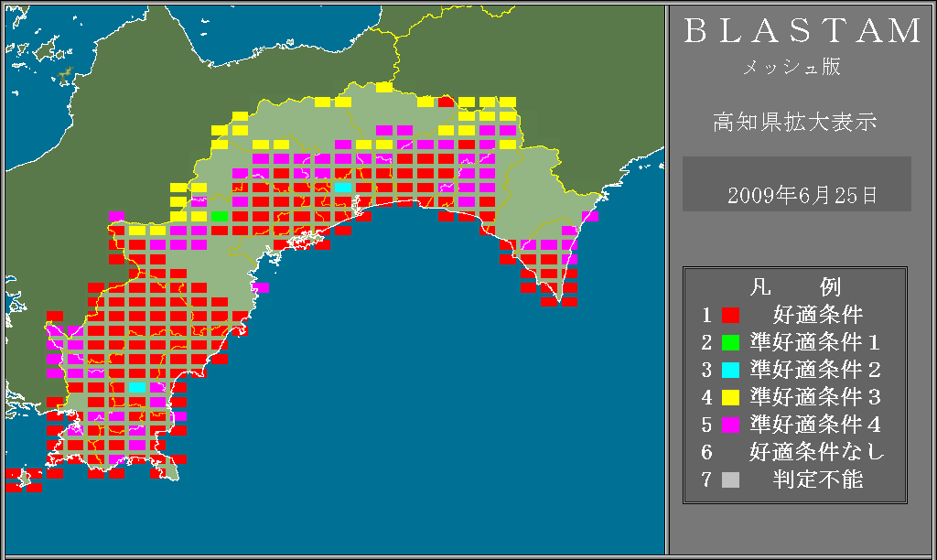Click the topmost yellow mesh cell on northern border
The image size is (937, 560).
tap(384, 87)
